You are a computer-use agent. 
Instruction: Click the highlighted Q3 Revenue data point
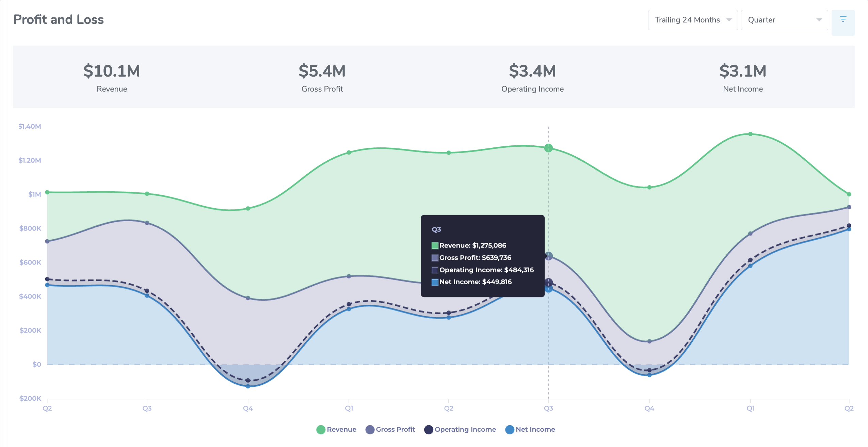point(548,148)
